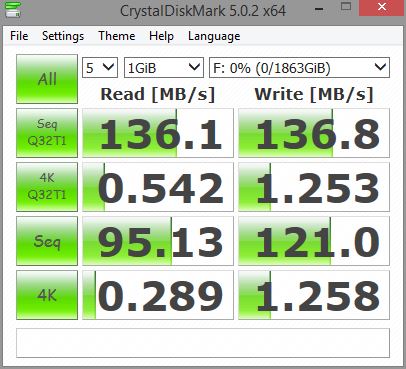Click the Seq read value 95.13

click(158, 241)
